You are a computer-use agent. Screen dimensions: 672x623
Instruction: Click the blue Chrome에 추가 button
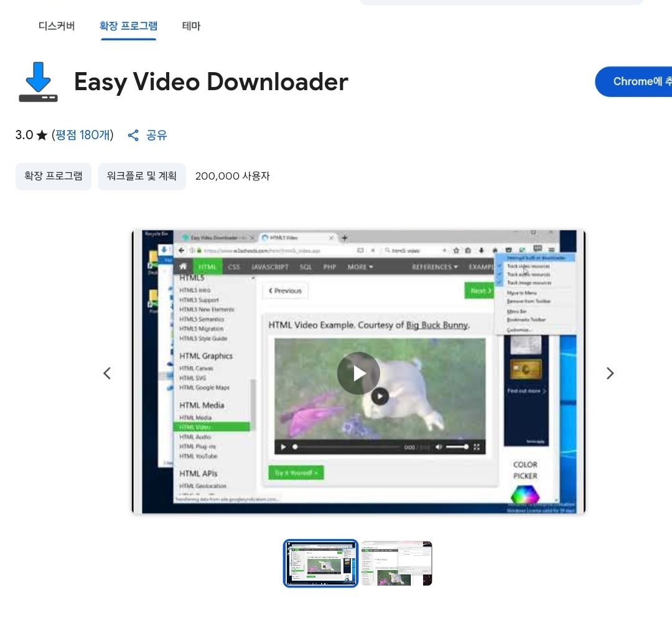tap(633, 82)
